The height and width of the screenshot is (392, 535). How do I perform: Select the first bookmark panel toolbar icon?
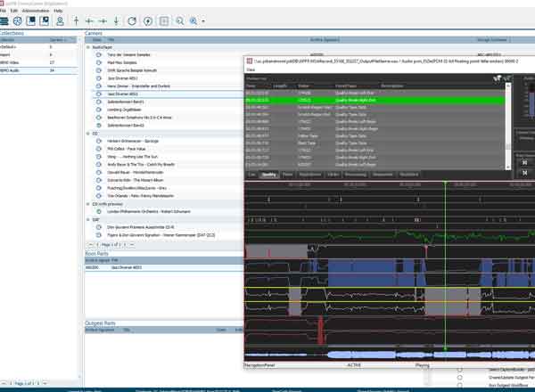[x=31, y=21]
